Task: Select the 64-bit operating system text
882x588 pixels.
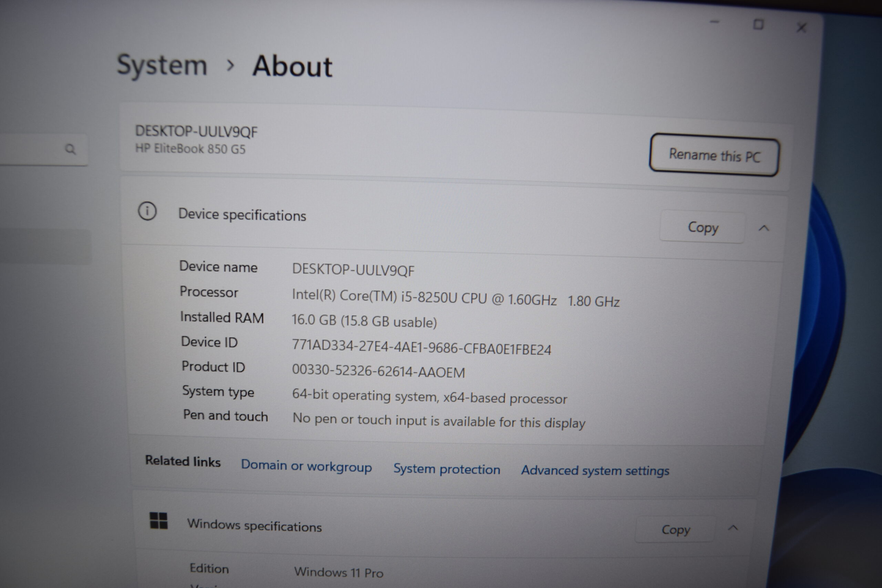Action: point(429,396)
